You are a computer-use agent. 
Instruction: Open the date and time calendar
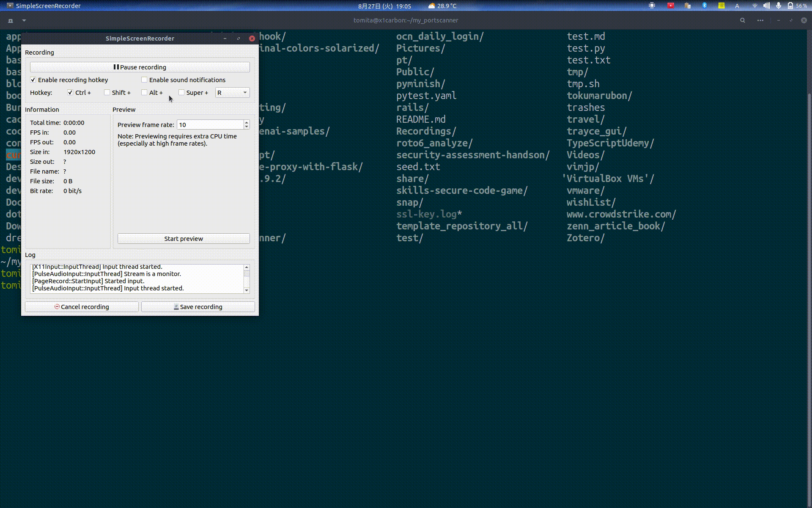384,6
